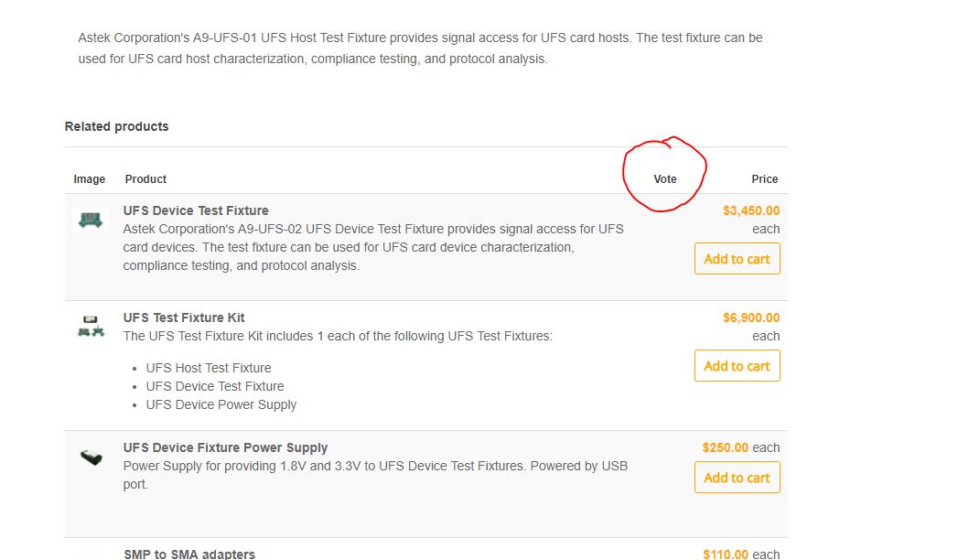Click the Product column header

[145, 179]
